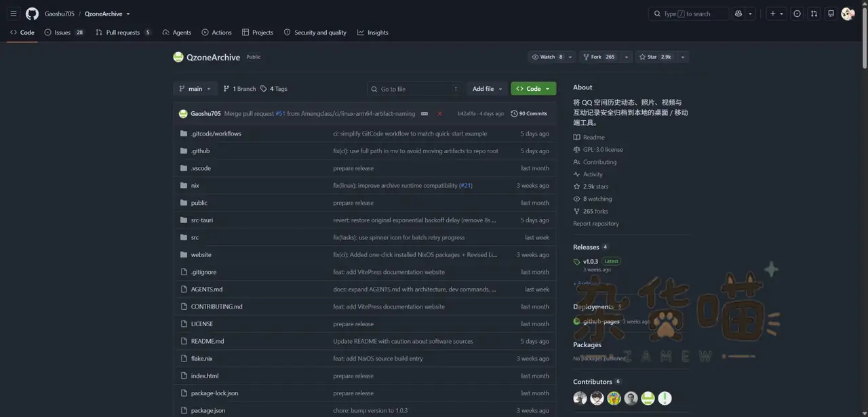Open the Gaoshu705 owner link in breadcrumb

60,14
